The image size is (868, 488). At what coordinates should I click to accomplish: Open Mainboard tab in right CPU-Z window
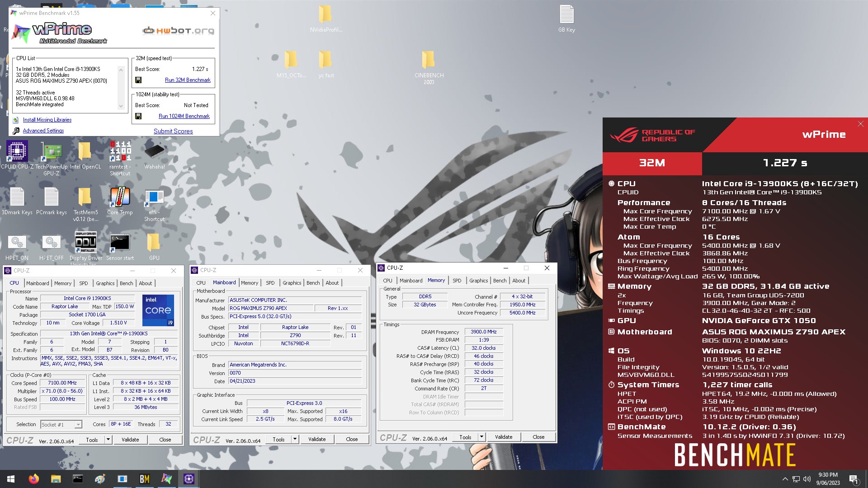[411, 281]
